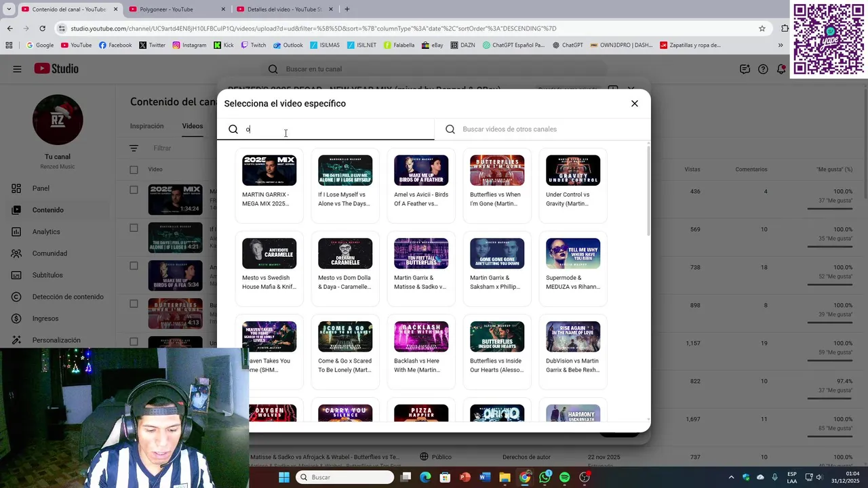Open PowerPoint from the taskbar
This screenshot has height=488, width=868.
point(465,477)
